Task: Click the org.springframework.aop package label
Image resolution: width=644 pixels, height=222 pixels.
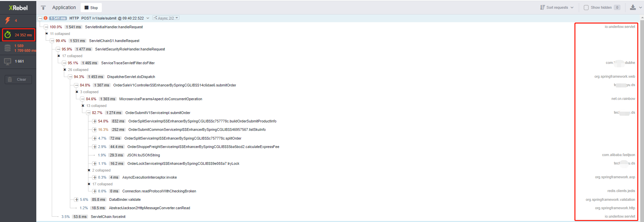Action: pyautogui.click(x=615, y=177)
